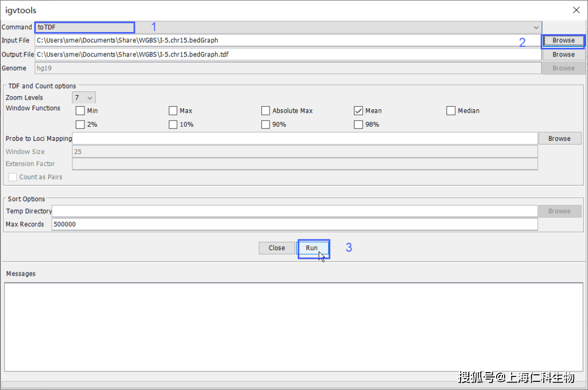Screen dimensions: 588x390
Task: Select the 90% percentile checkbox
Action: (x=266, y=125)
